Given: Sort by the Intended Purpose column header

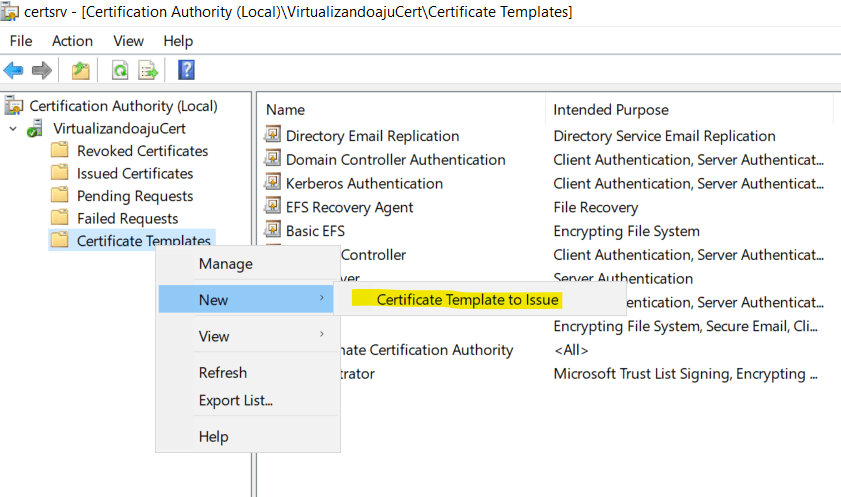Looking at the screenshot, I should click(x=610, y=109).
